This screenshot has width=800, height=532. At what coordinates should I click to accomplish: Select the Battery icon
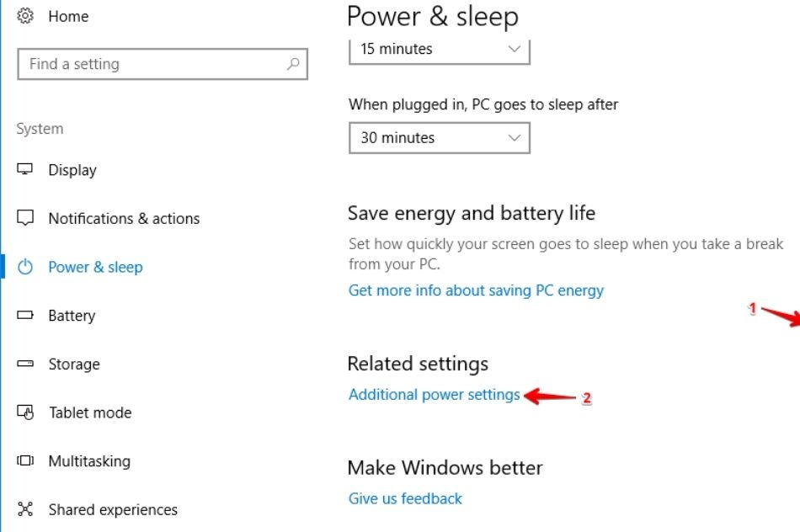tap(26, 316)
